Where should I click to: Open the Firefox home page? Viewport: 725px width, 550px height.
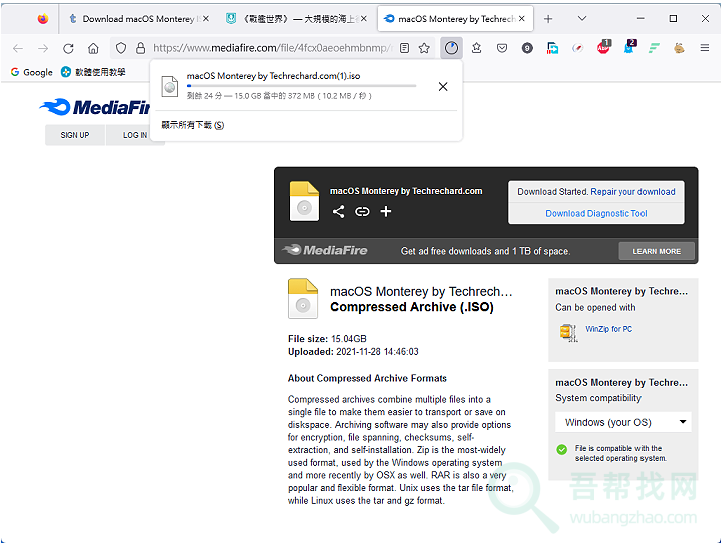[x=93, y=48]
